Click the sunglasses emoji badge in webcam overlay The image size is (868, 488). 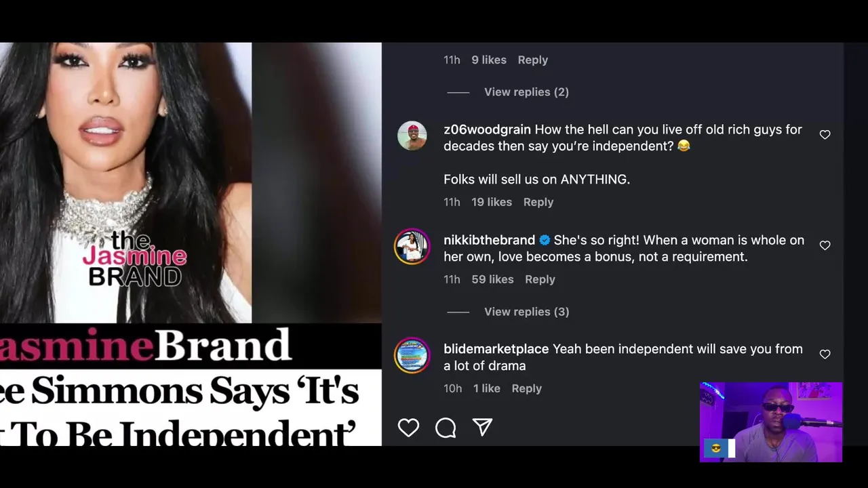click(x=715, y=448)
